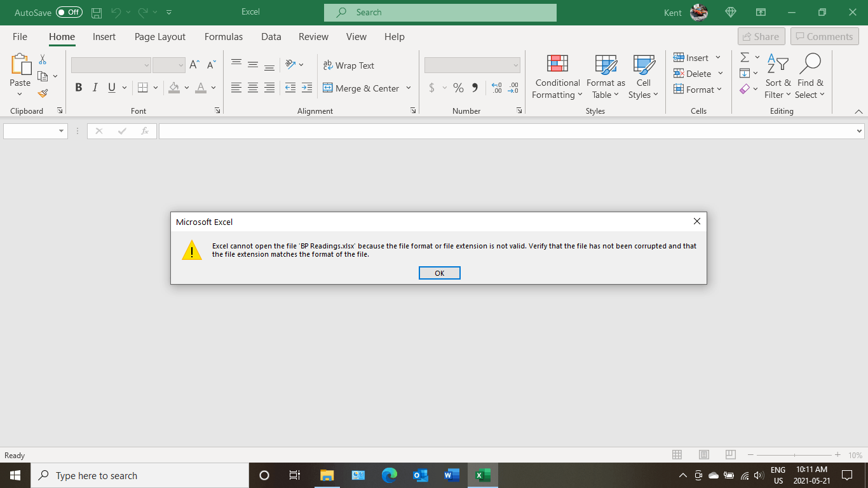
Task: Expand the formula bar chevron
Action: 860,131
